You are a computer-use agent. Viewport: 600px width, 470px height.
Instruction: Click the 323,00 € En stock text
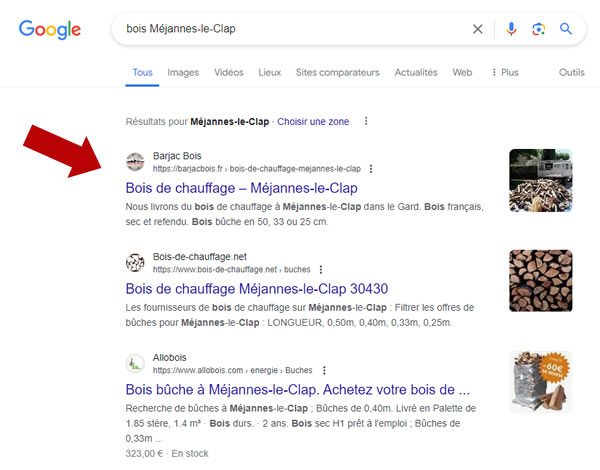pyautogui.click(x=167, y=454)
